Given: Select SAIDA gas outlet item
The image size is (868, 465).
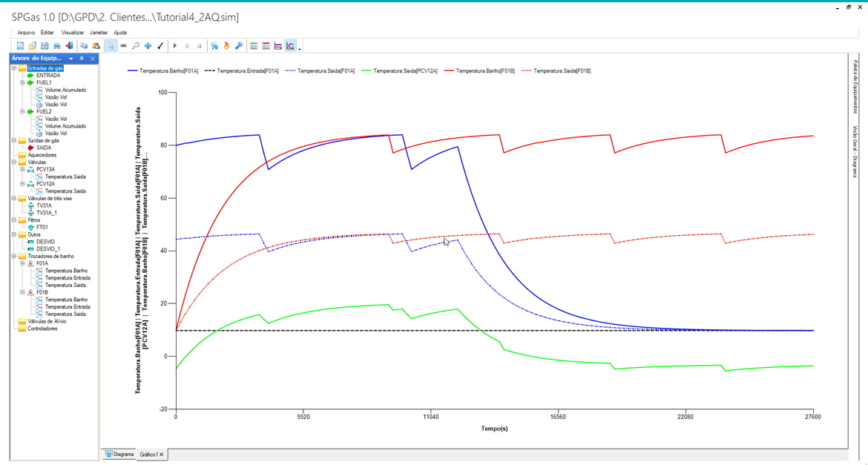Looking at the screenshot, I should pos(44,148).
